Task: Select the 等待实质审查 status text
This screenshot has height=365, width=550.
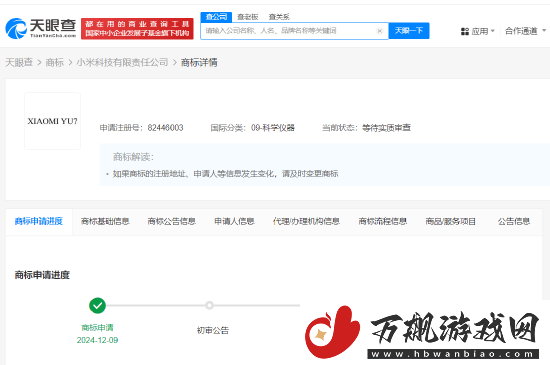Action: pyautogui.click(x=386, y=128)
